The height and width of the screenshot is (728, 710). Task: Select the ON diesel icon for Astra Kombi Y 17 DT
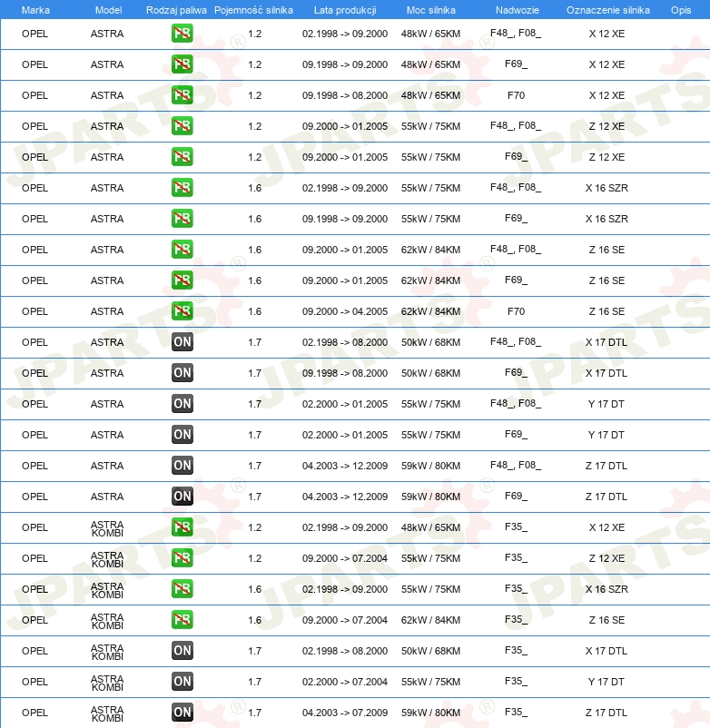click(x=182, y=682)
